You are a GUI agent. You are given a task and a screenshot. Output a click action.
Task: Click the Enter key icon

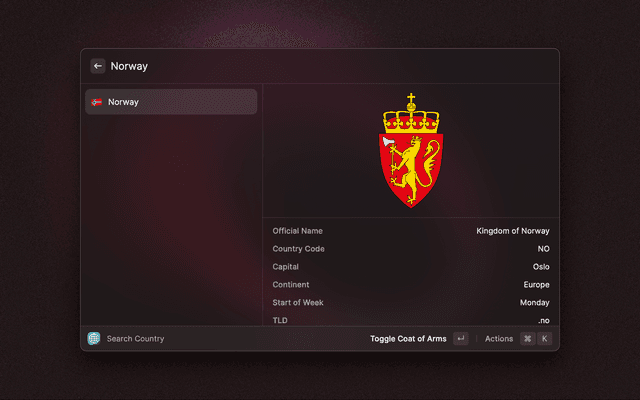pos(461,338)
